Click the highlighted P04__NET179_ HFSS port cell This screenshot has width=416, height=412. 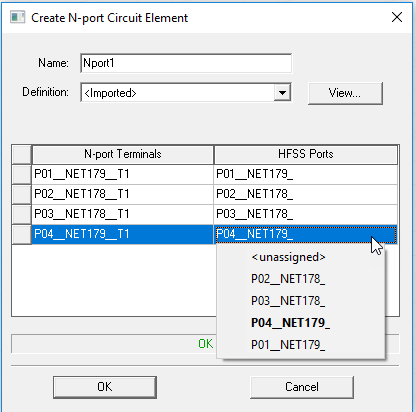point(306,234)
